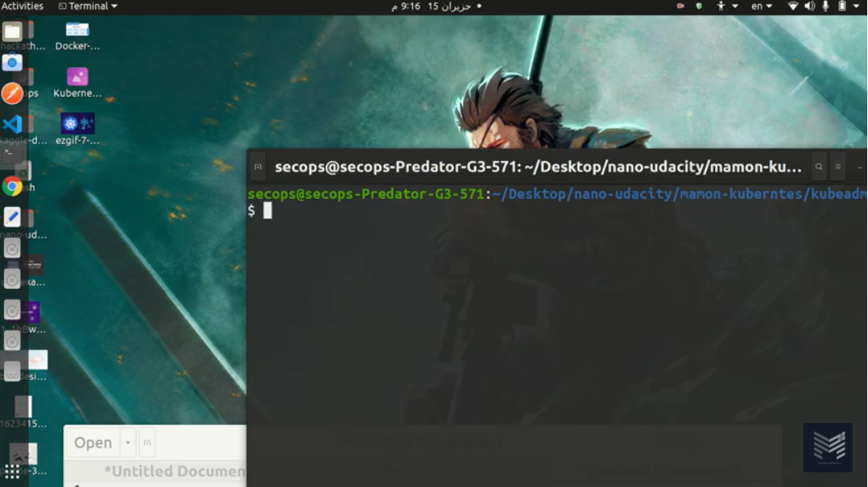This screenshot has height=487, width=868.
Task: Click the blue working directory path in Terminal
Action: 679,194
